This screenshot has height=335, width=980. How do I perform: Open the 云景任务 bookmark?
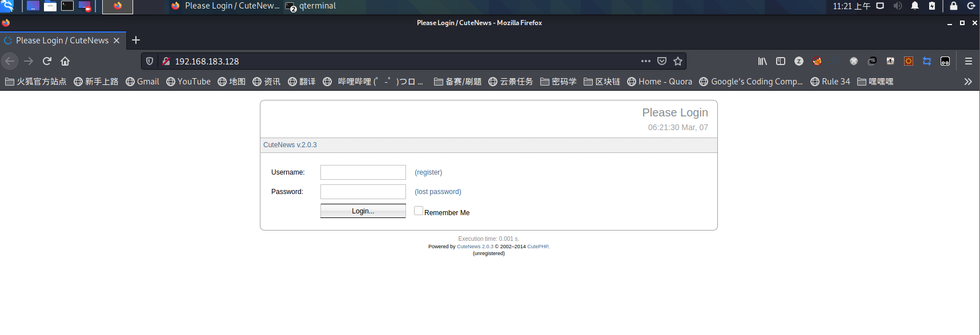pos(511,82)
